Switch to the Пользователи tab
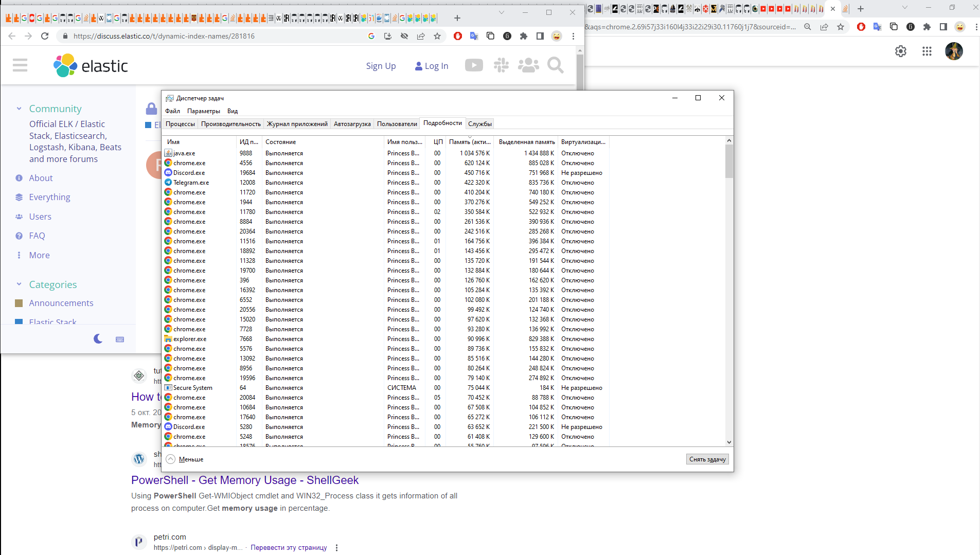 [x=397, y=124]
